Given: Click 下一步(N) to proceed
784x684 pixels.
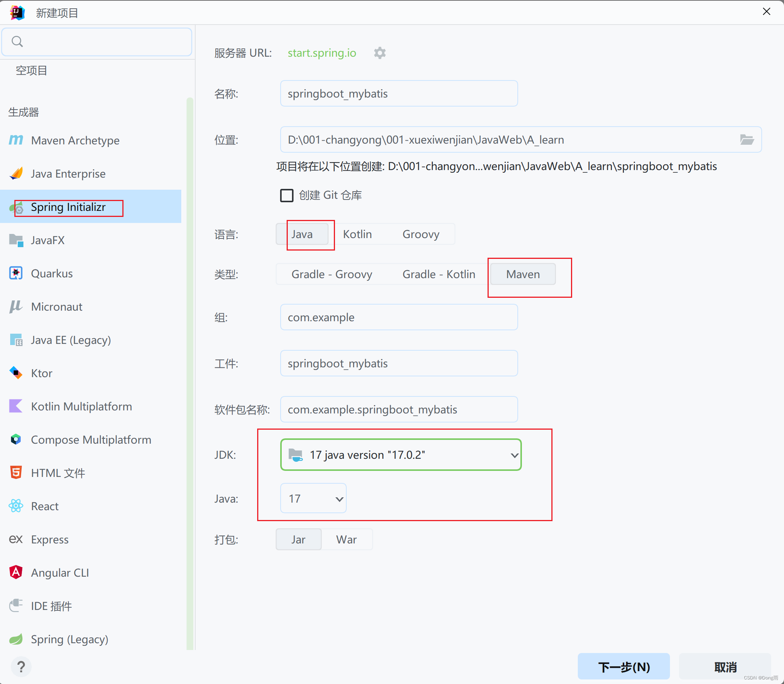Looking at the screenshot, I should coord(625,664).
